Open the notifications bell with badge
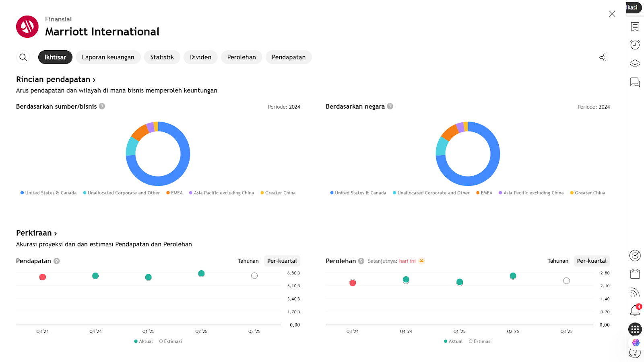Image resolution: width=644 pixels, height=362 pixels. [635, 311]
